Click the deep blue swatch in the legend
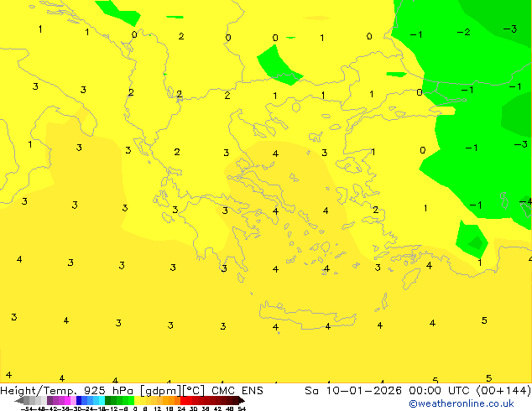This screenshot has height=411, width=532. tap(79, 400)
